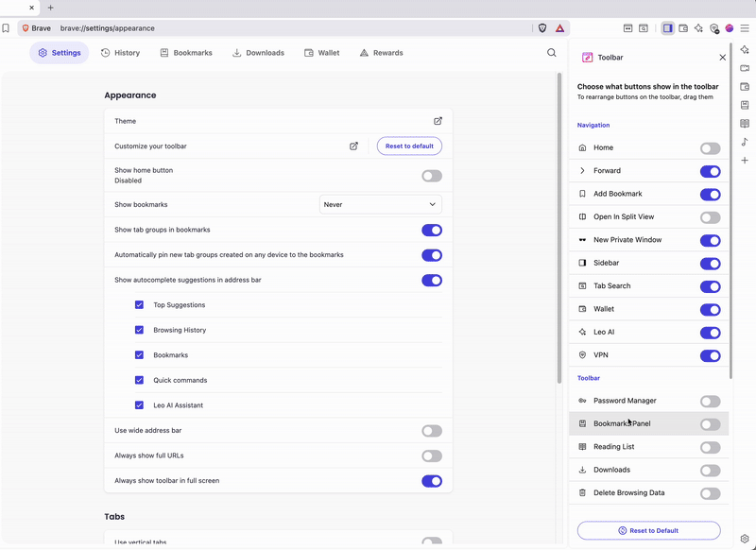This screenshot has width=756, height=550.
Task: Open Leo AI in the right sidebar strip
Action: (745, 50)
